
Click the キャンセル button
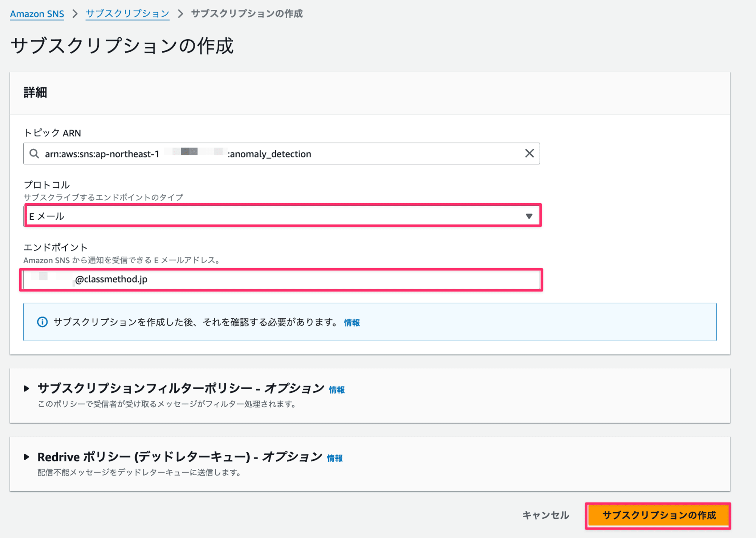(x=545, y=515)
